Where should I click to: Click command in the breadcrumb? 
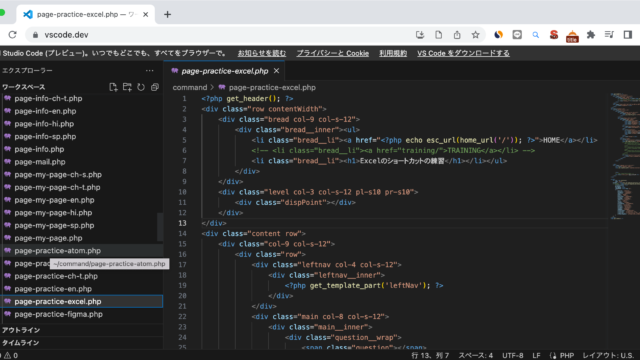point(190,87)
